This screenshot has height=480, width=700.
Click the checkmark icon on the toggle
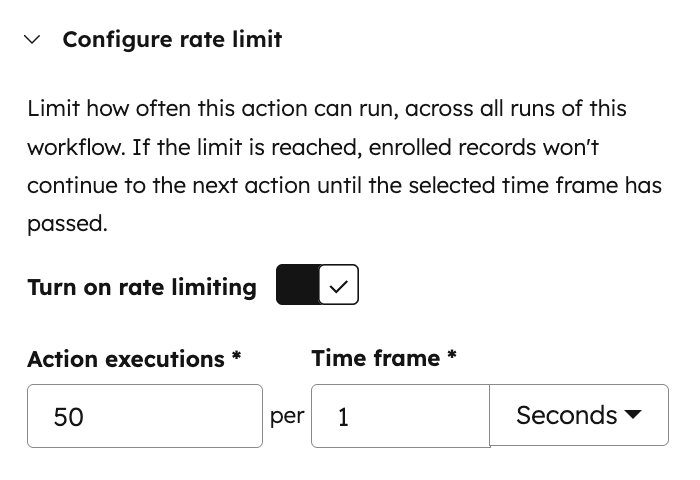click(338, 286)
